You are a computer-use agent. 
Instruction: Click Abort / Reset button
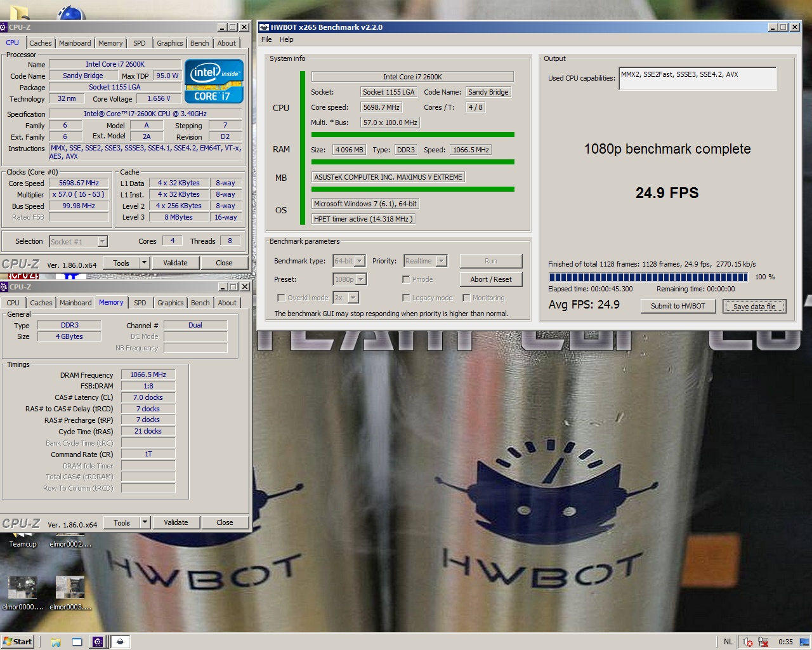coord(491,279)
